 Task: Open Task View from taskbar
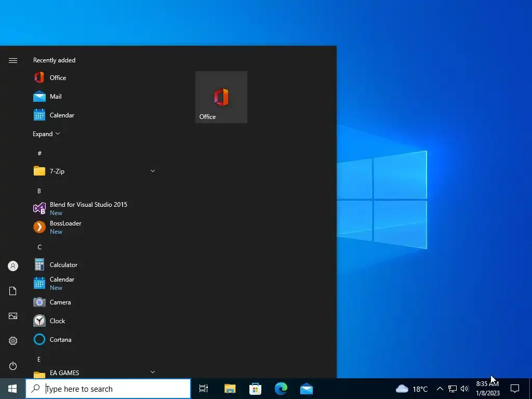(x=204, y=389)
